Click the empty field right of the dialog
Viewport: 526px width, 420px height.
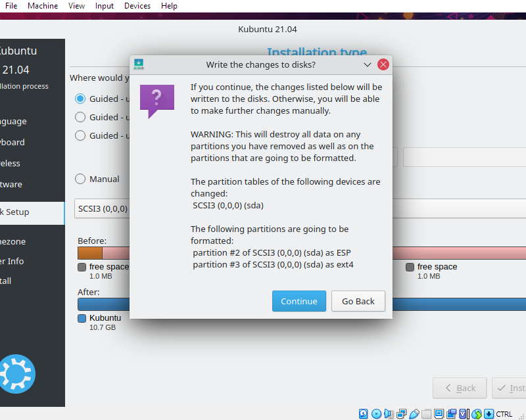tap(464, 157)
